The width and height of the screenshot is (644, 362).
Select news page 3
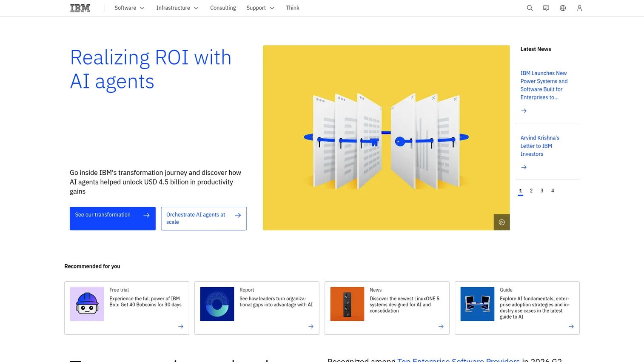click(542, 191)
